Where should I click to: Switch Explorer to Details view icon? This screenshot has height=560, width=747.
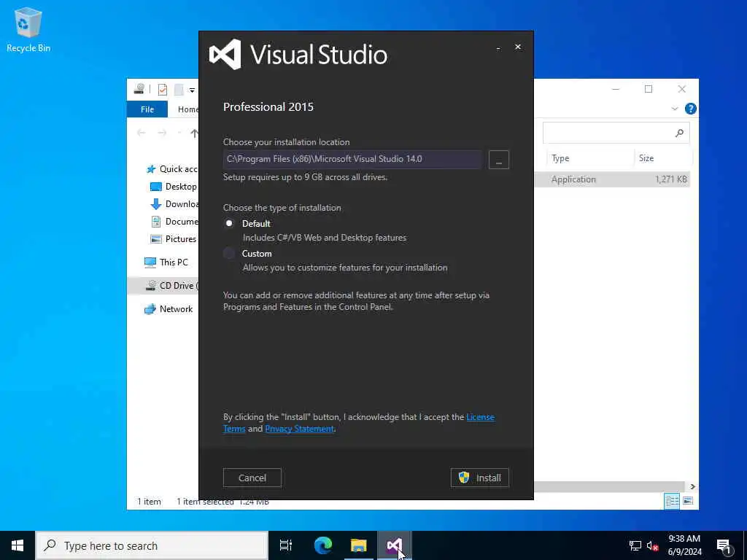point(672,501)
